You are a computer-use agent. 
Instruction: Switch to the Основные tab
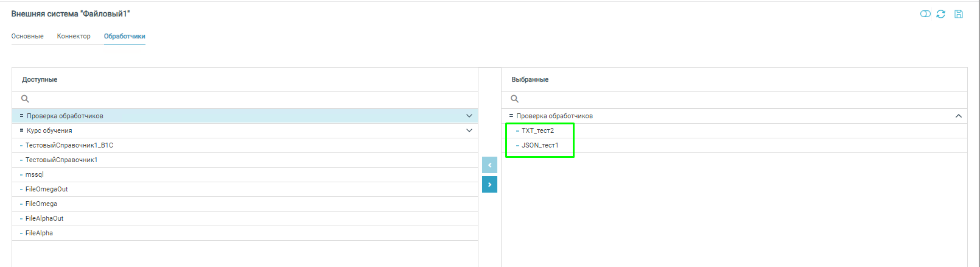(x=27, y=37)
